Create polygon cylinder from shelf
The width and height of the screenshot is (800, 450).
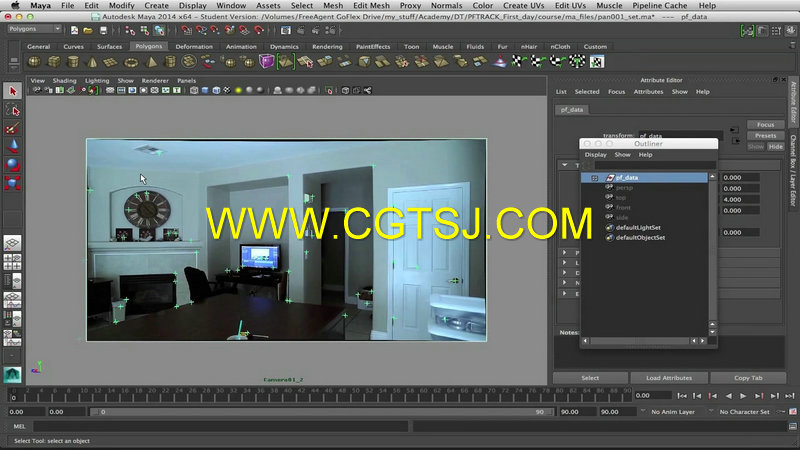pyautogui.click(x=73, y=62)
